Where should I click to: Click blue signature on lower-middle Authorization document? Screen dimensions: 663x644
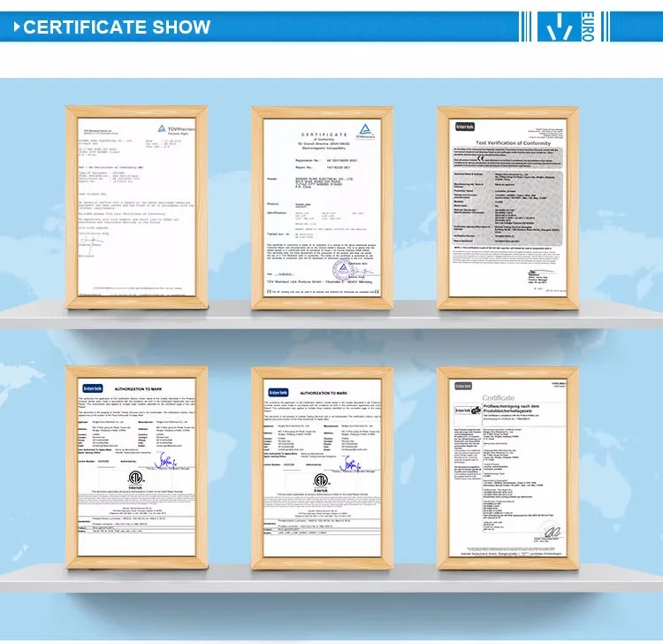click(x=351, y=464)
